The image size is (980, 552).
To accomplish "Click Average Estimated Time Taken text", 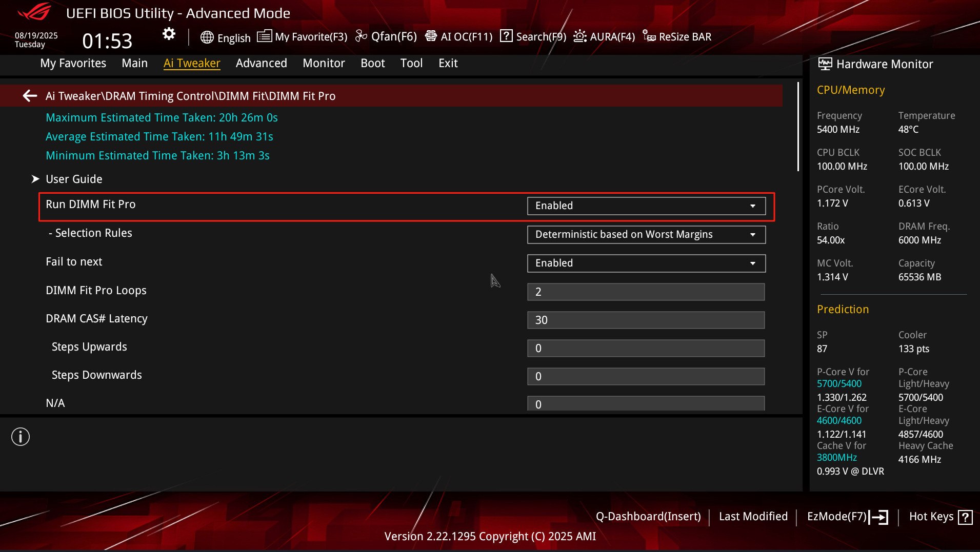I will pos(159,136).
